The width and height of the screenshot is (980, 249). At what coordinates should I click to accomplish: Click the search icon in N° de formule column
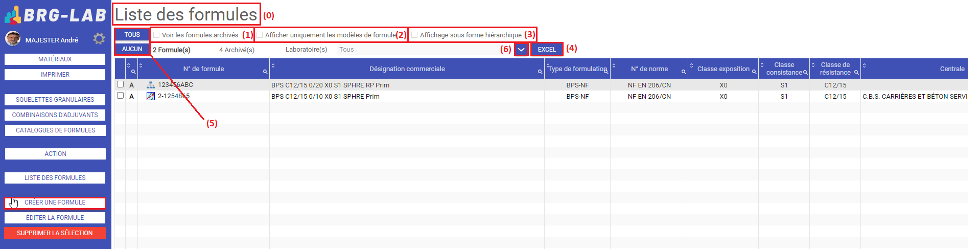click(265, 72)
